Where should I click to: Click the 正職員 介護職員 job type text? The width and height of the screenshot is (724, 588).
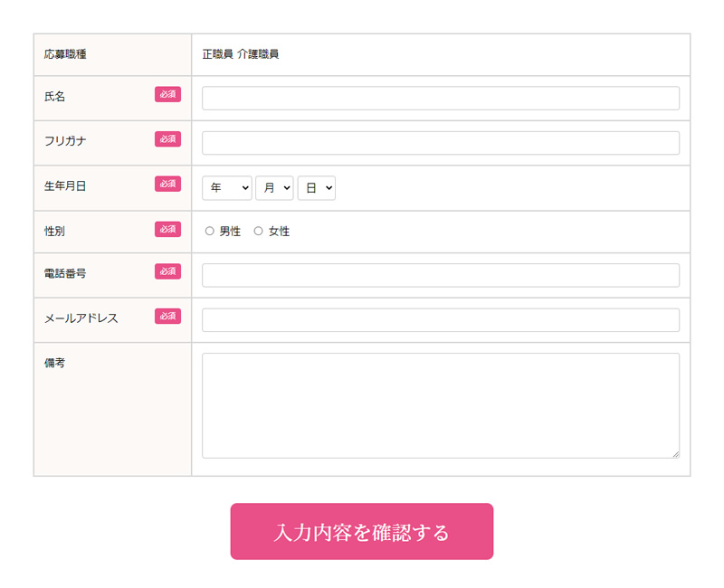click(x=241, y=54)
